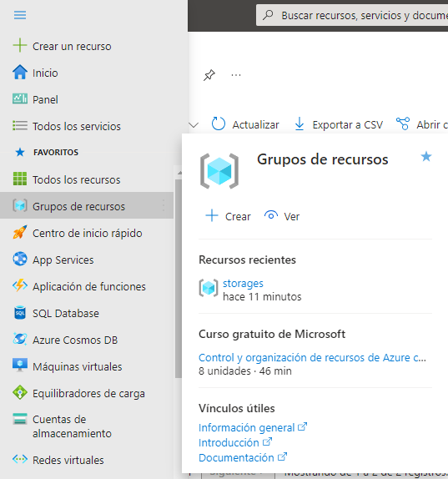Screen dimensions: 448x479
Task: Click the Abrir consulta graph icon
Action: 403,124
